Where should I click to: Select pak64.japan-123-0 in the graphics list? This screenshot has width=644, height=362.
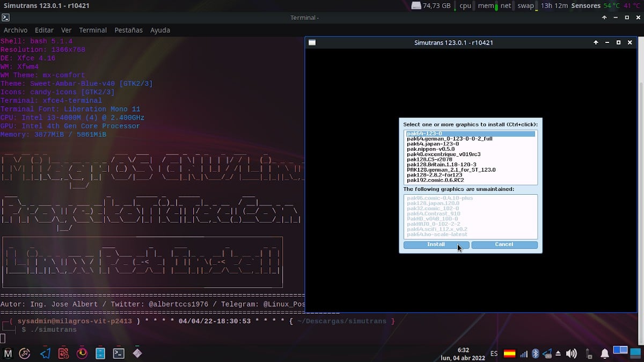point(433,144)
